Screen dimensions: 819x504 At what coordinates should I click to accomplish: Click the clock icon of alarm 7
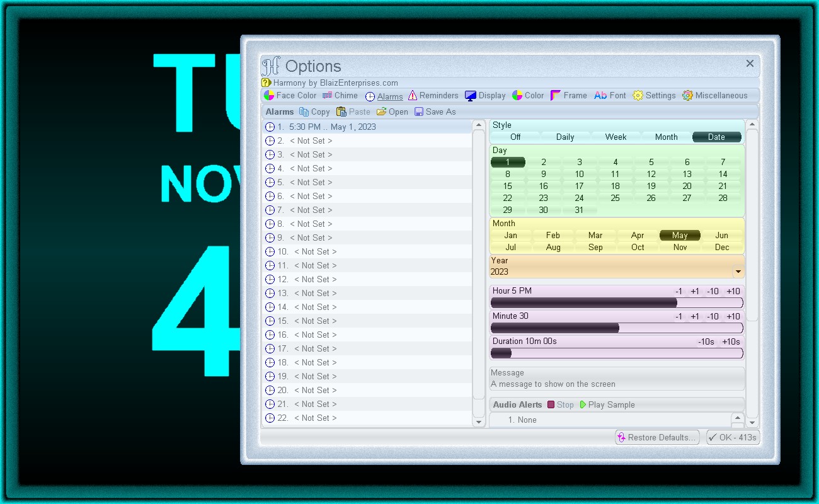click(x=270, y=210)
